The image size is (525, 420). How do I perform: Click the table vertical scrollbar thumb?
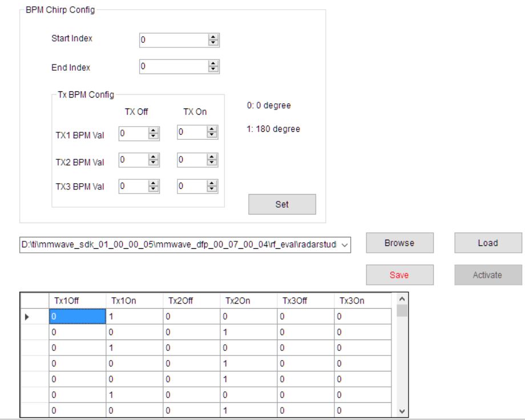pyautogui.click(x=402, y=310)
